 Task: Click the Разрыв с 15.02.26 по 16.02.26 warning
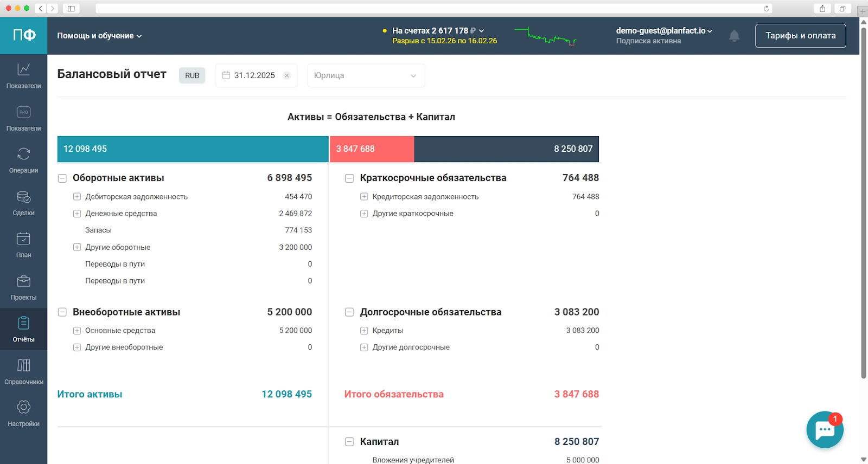click(444, 41)
